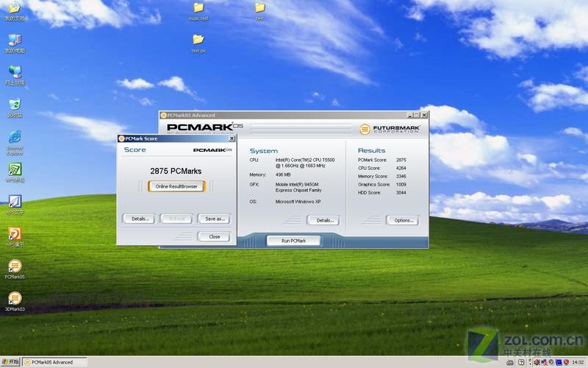Image resolution: width=588 pixels, height=368 pixels.
Task: Open Options in the Results section
Action: [x=402, y=220]
